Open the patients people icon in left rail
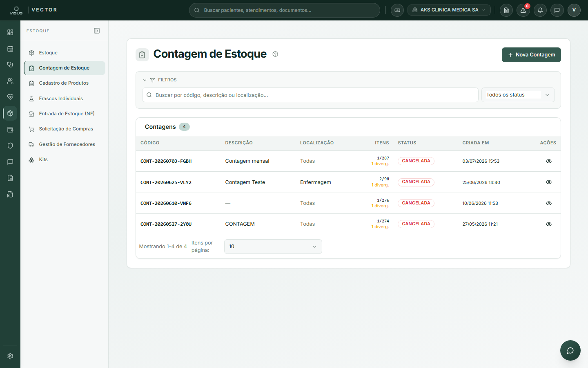The width and height of the screenshot is (588, 368). pyautogui.click(x=10, y=81)
